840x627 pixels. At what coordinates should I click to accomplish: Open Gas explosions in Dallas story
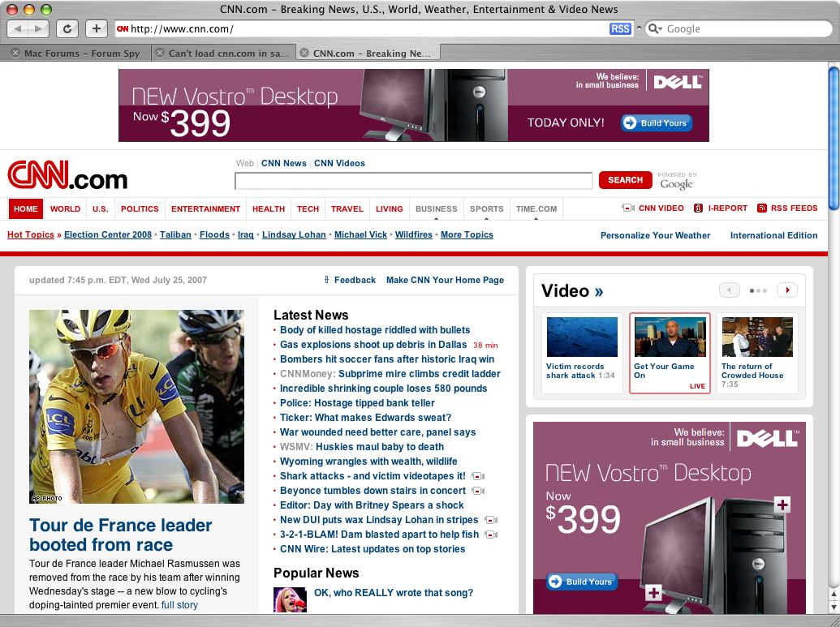373,344
